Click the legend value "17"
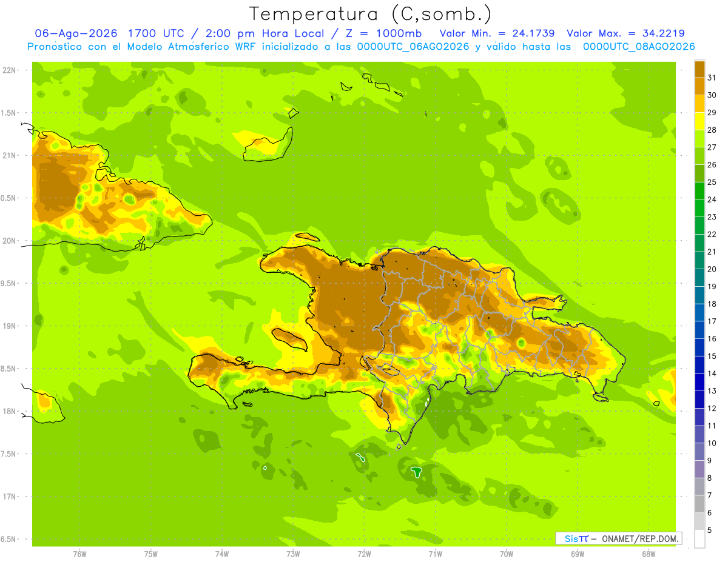Viewport: 728px width, 562px height. [x=712, y=321]
